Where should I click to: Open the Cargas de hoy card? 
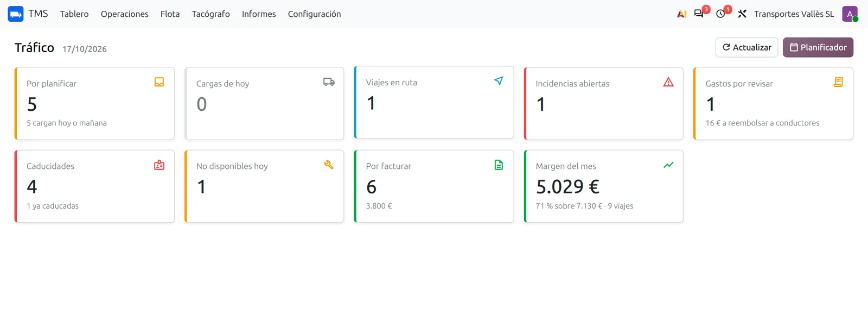[264, 103]
